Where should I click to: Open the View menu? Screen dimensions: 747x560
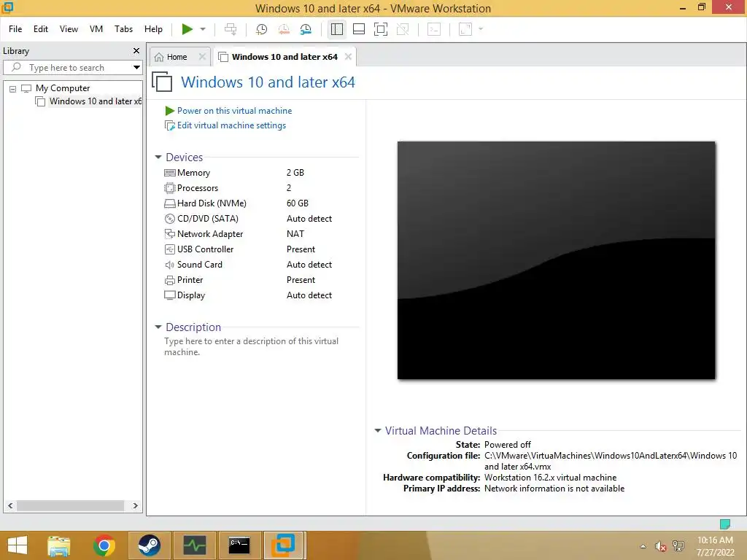[x=69, y=29]
